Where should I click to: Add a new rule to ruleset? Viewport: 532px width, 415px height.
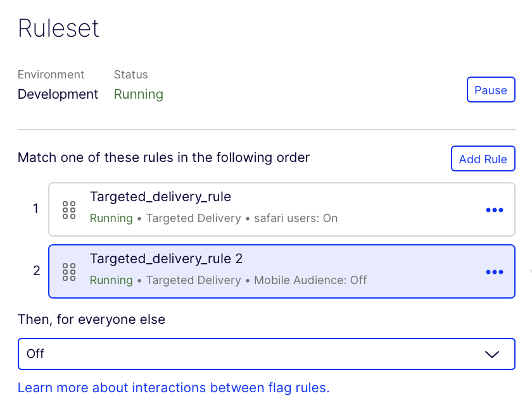point(483,159)
